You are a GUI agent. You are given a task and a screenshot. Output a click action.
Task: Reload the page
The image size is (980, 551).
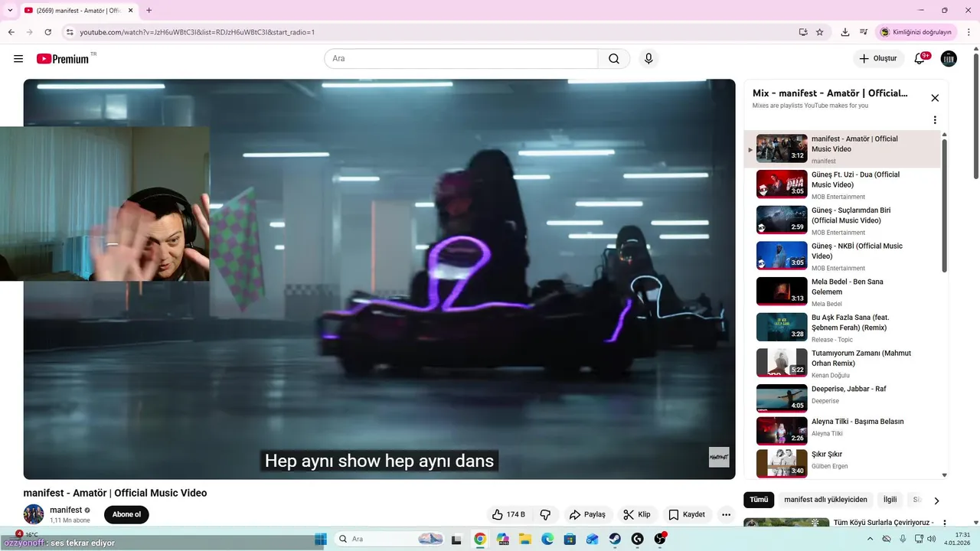coord(47,32)
